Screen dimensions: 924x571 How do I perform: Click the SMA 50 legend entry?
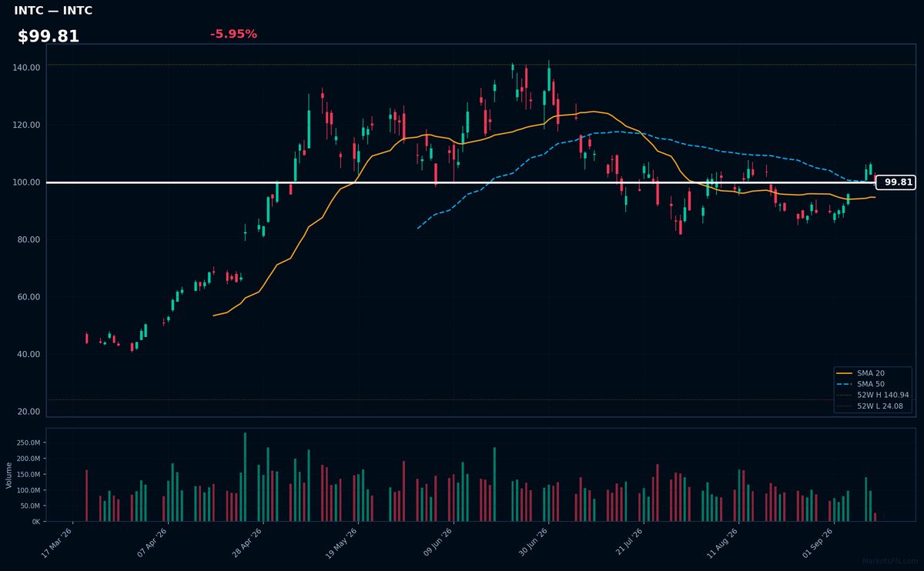click(x=859, y=383)
